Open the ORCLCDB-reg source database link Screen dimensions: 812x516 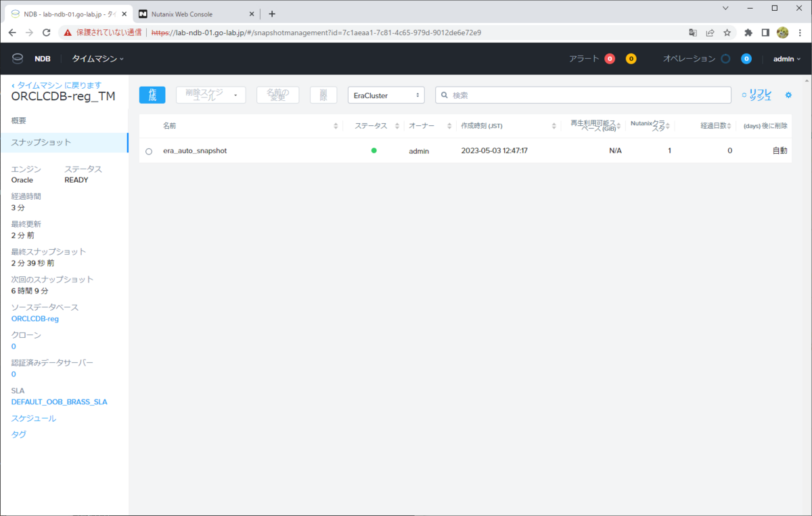pos(35,318)
